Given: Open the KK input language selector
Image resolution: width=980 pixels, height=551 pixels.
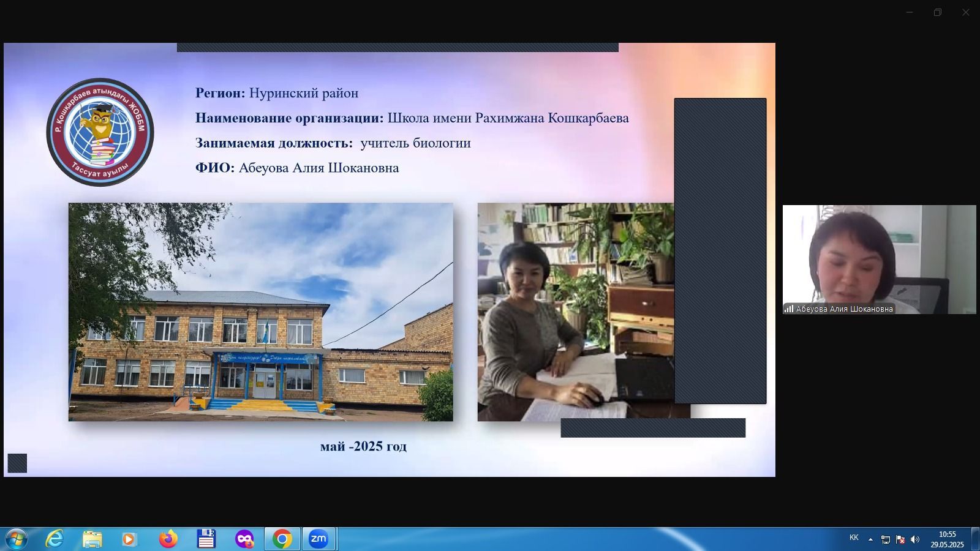Looking at the screenshot, I should pyautogui.click(x=854, y=538).
